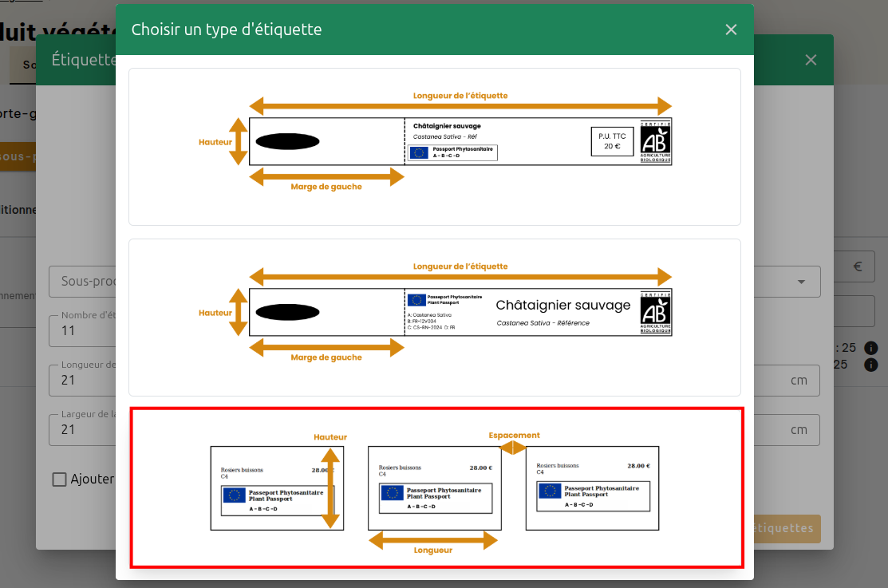Click the first card's 'Longueur de l'étiquette' caption
Screen dimensions: 888x588
pos(460,96)
